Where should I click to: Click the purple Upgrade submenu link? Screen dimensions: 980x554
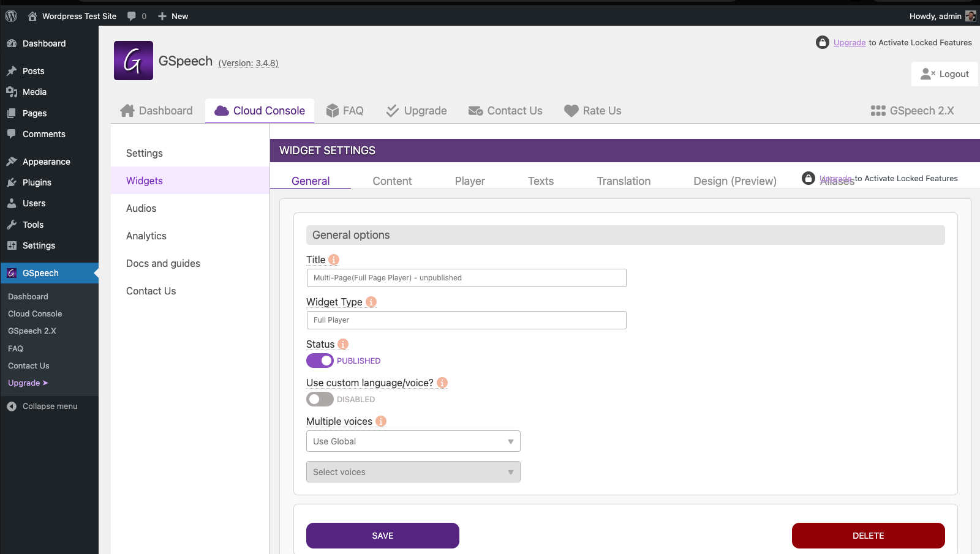point(28,383)
